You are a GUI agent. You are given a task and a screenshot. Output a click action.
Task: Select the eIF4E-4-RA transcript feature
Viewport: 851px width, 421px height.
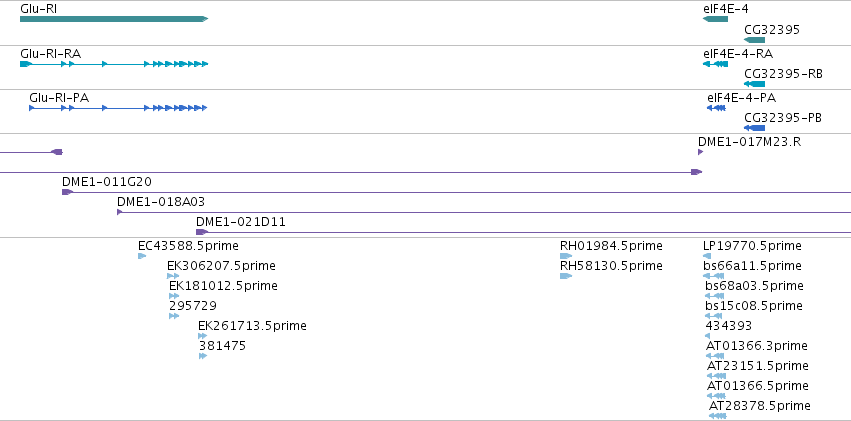pos(716,64)
